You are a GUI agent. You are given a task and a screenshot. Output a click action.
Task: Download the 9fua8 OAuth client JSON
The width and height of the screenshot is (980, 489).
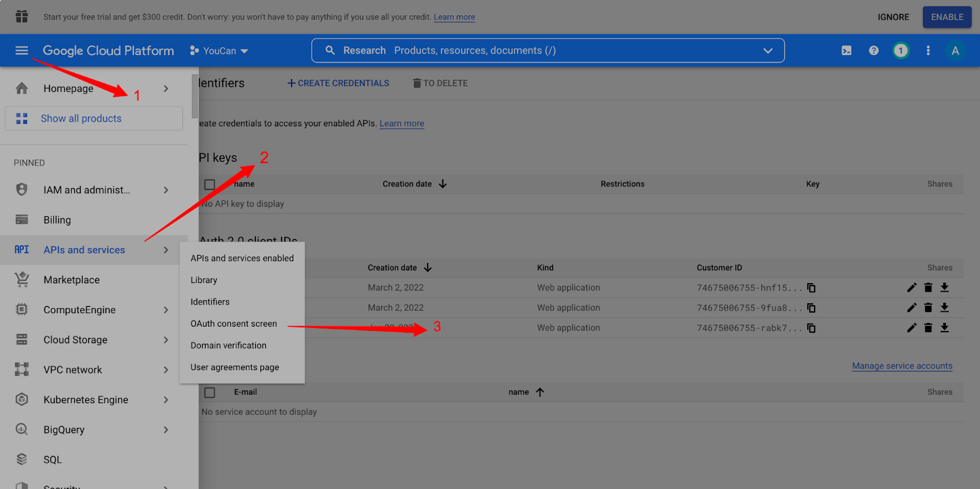[x=944, y=308]
